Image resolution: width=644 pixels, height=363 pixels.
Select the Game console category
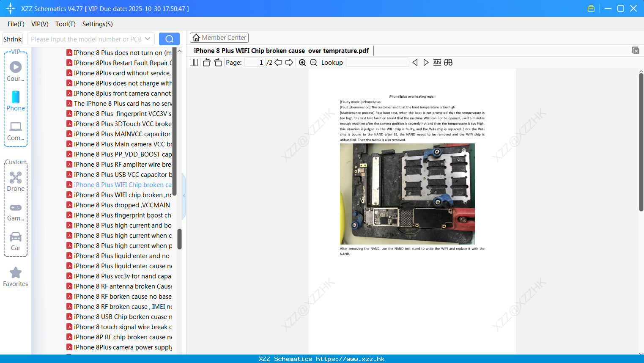(16, 212)
